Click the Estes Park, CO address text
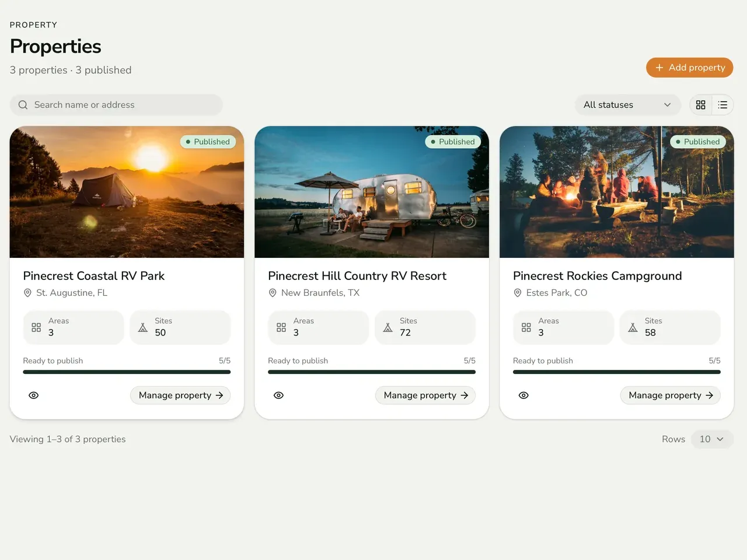This screenshot has width=747, height=560. [557, 293]
